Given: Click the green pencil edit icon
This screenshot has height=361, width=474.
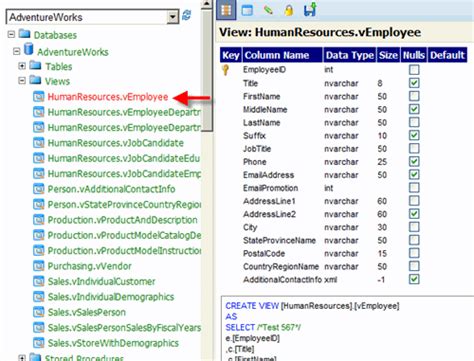Looking at the screenshot, I should coord(268,10).
